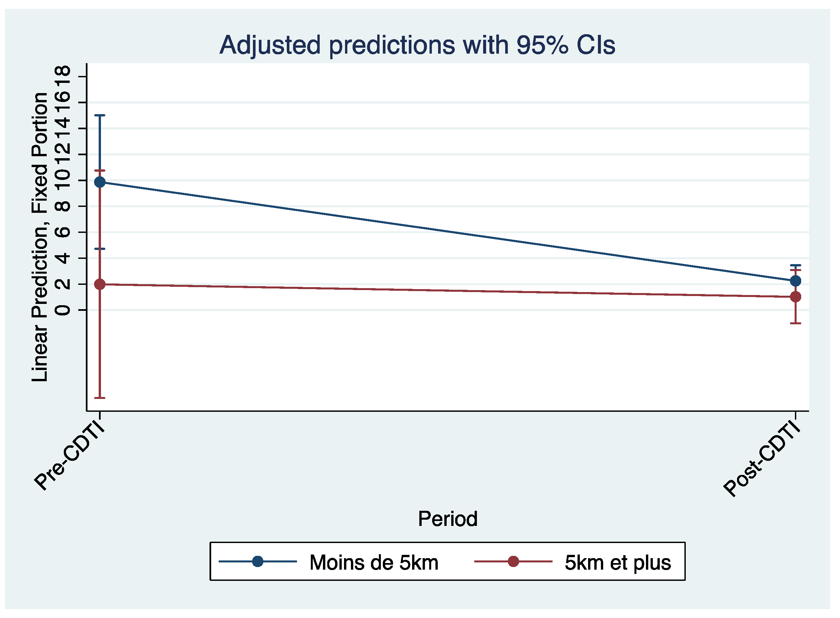The height and width of the screenshot is (618, 840).
Task: Click the y-axis title "Linear Prediction, Fixed Portion"
Action: 40,237
